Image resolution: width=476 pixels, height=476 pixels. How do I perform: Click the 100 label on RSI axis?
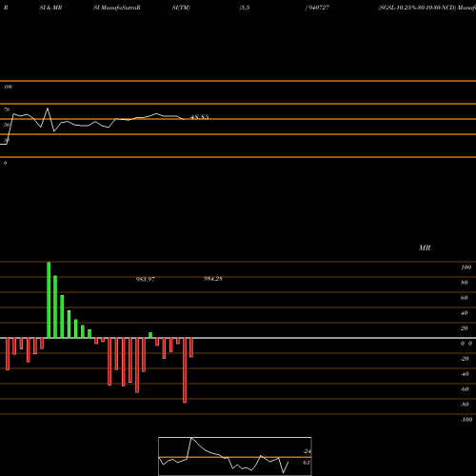8,87
